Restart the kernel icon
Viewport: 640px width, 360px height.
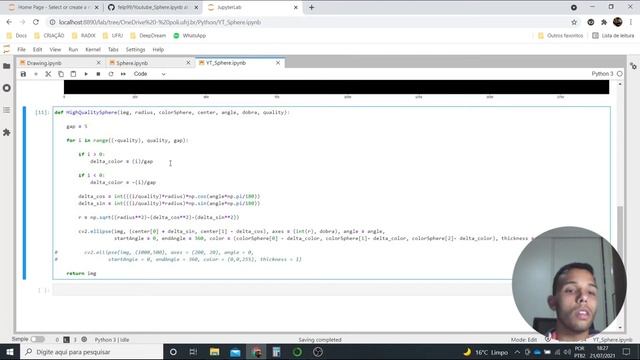[x=111, y=74]
